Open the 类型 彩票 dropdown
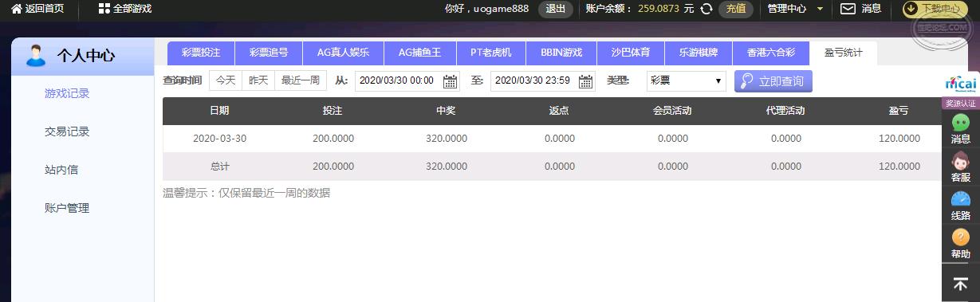Viewport: 980px width, 302px height. 686,81
